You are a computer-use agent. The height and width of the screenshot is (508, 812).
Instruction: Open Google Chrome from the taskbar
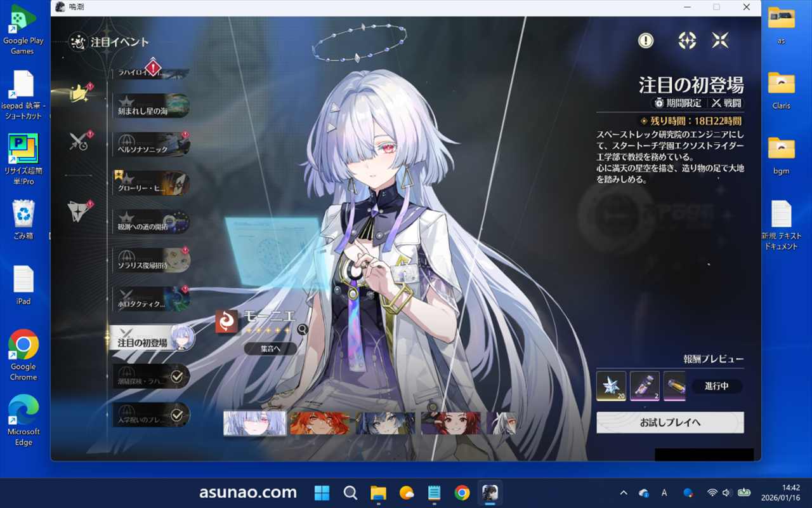click(x=462, y=493)
